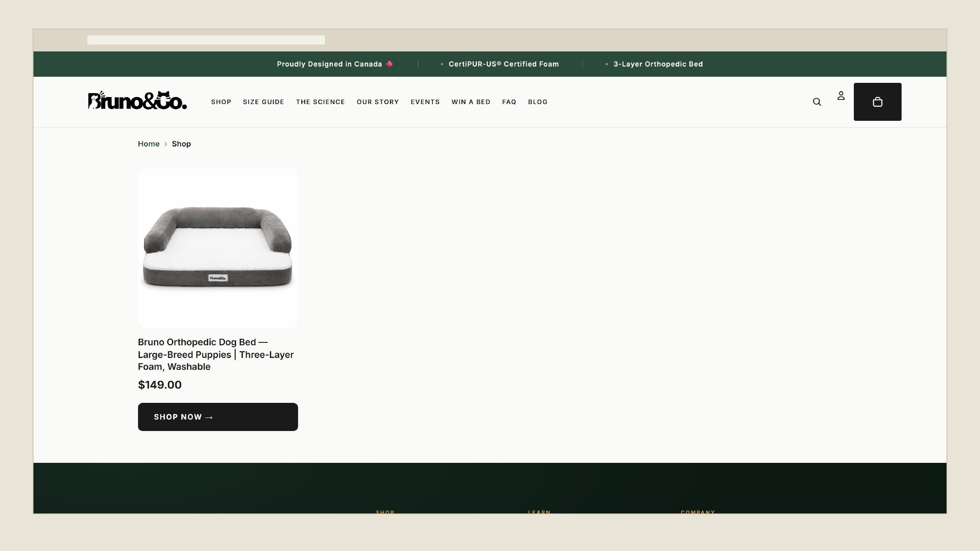Click the blank bar above the banner

tap(206, 40)
